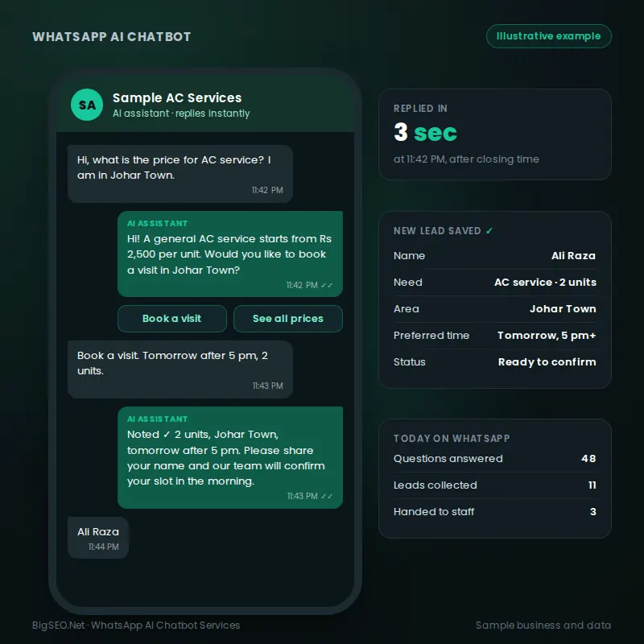Click AI reply about Rs 2,500 per unit
The image size is (644, 644).
pyautogui.click(x=230, y=254)
